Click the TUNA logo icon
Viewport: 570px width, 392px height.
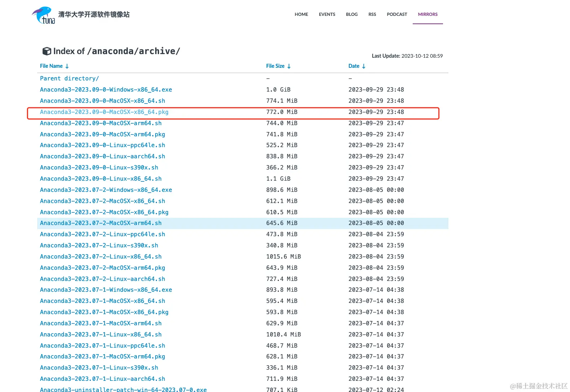[x=44, y=15]
